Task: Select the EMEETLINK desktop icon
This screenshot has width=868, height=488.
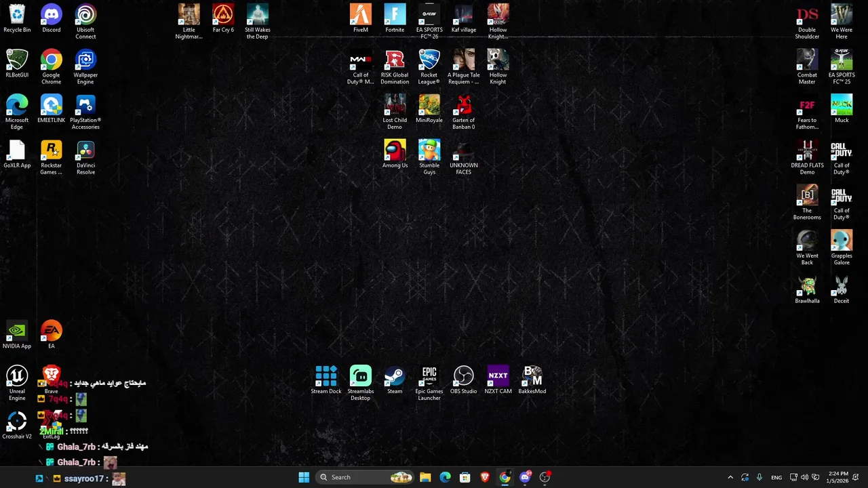Action: click(52, 109)
